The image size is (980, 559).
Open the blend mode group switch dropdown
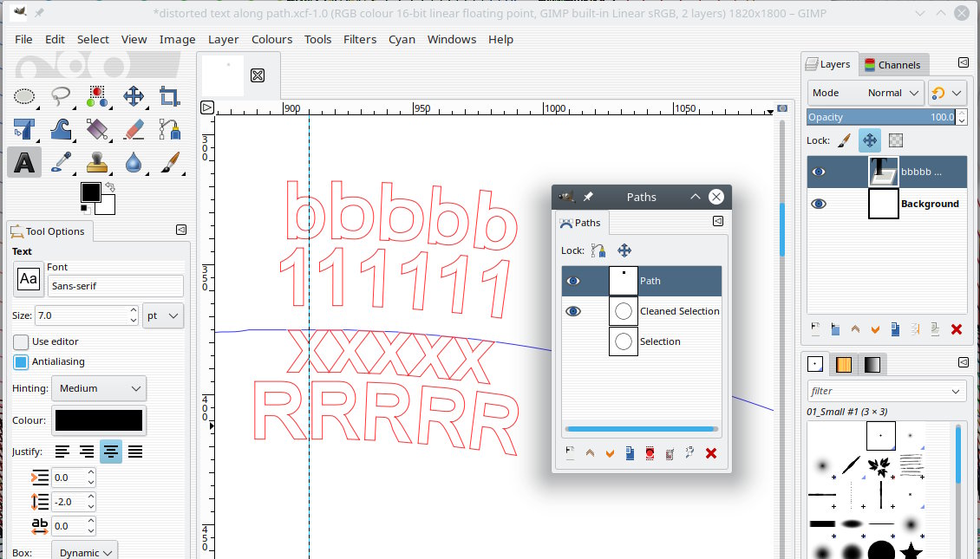948,93
